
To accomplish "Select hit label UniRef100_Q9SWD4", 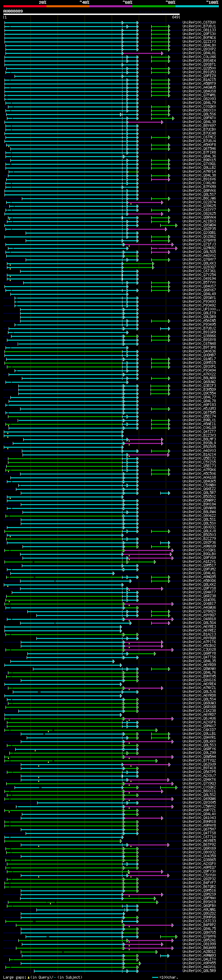I will [x=199, y=225].
